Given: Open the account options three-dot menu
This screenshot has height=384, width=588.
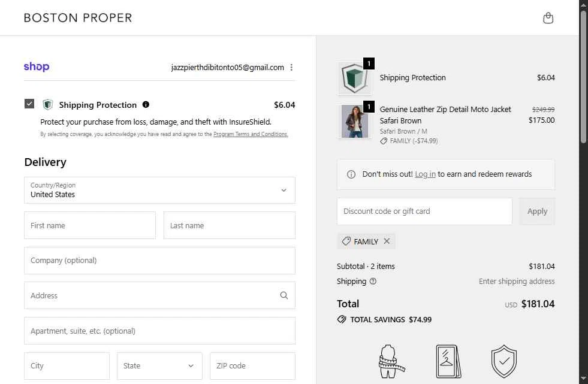Looking at the screenshot, I should click(x=291, y=68).
